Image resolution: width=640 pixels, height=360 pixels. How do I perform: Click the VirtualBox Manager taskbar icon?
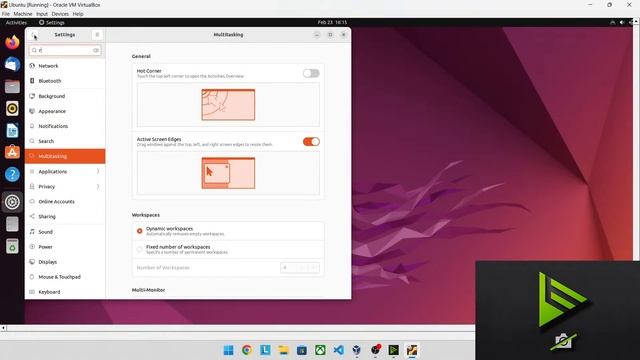click(x=357, y=350)
